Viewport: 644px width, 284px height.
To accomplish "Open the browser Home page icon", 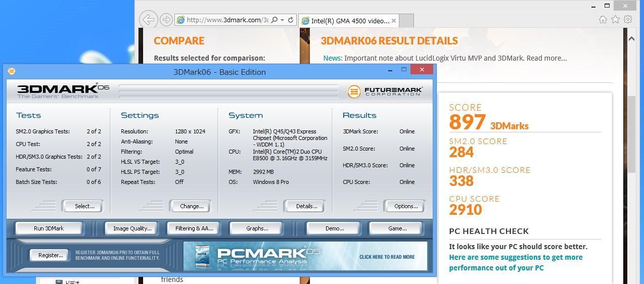I will [603, 20].
